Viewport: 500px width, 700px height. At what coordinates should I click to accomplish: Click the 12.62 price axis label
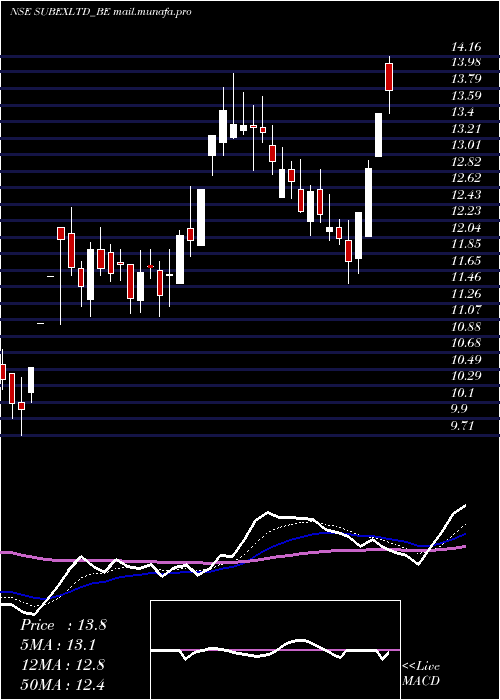467,179
